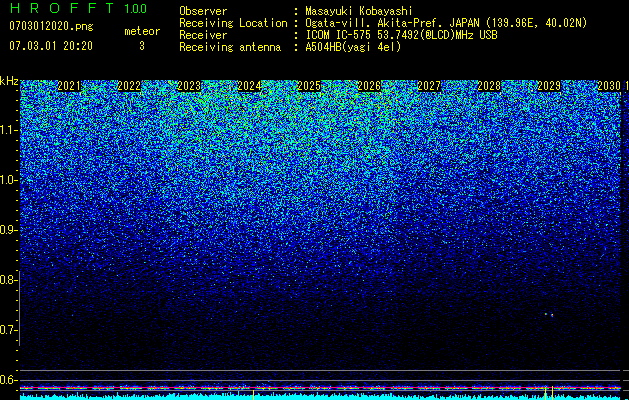Click the HROFFT 1.0.0 title text
The height and width of the screenshot is (400, 629).
(78, 8)
